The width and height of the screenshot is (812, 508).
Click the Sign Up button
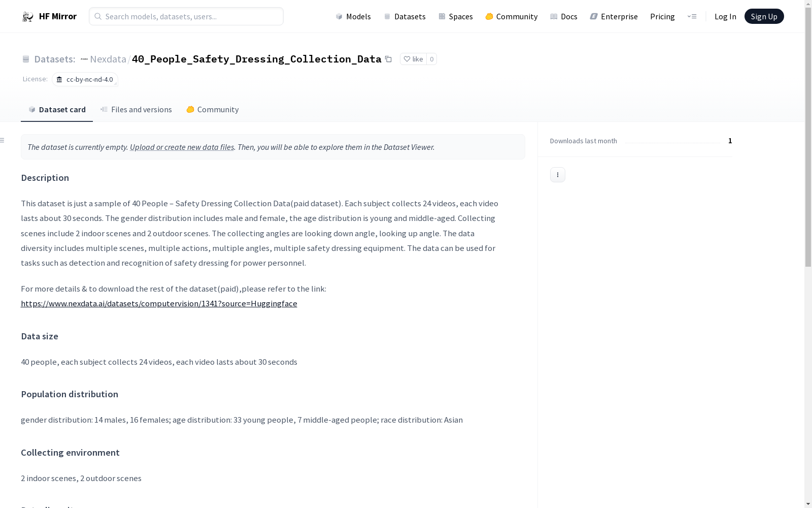[x=764, y=16]
